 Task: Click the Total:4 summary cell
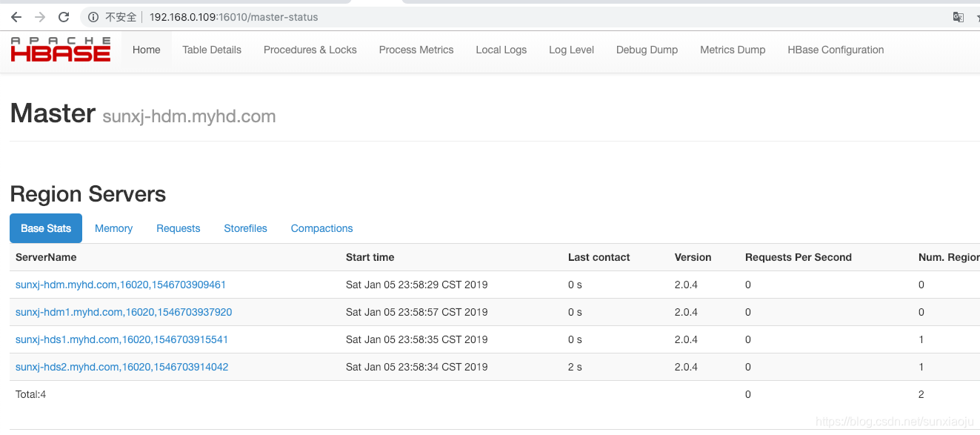pos(30,394)
